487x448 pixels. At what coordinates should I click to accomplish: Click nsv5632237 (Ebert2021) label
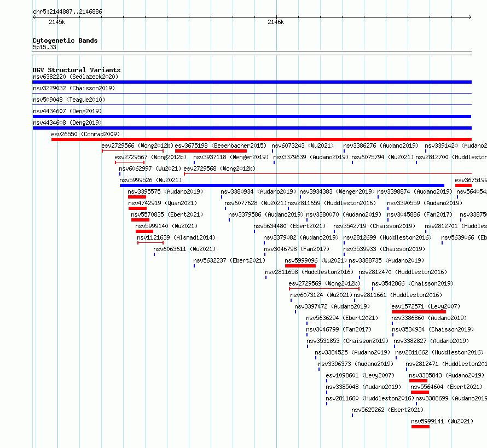[x=229, y=260]
